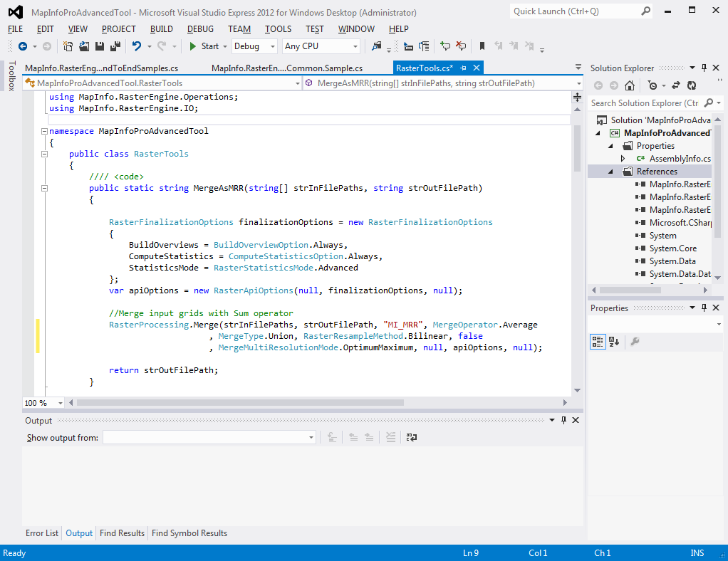Switch to MapInfo.RasterEn....Common.Sample.cs tab
Screen dimensions: 728x561
pyautogui.click(x=287, y=68)
